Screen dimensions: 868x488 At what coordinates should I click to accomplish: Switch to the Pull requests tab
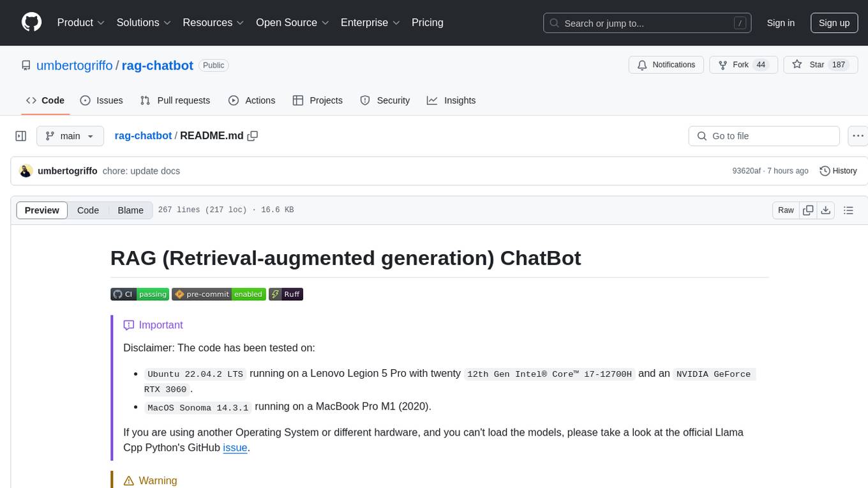click(x=175, y=100)
